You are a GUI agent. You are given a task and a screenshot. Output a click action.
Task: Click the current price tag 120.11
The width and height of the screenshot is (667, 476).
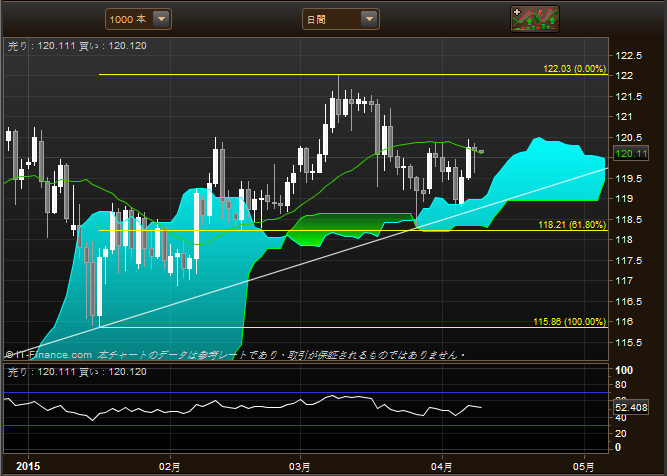(631, 154)
